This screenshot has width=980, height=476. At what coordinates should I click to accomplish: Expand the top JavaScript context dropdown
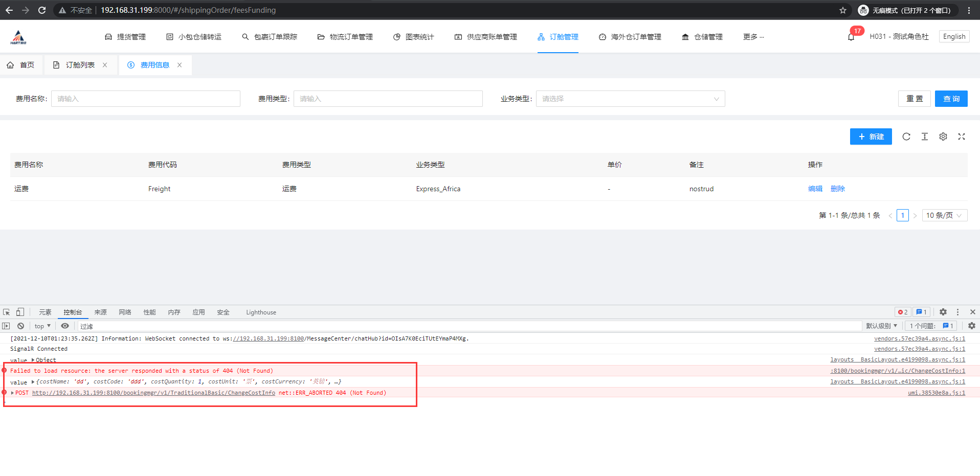pos(42,326)
